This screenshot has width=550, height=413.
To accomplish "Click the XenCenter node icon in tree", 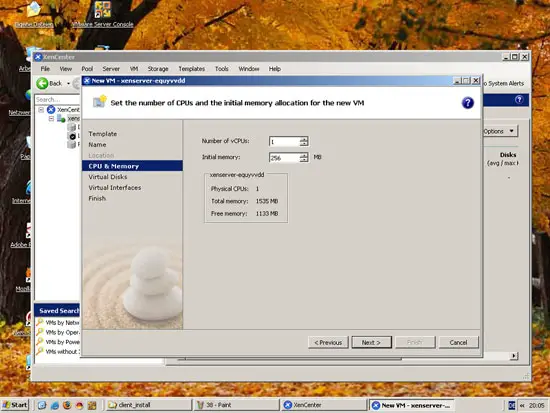I will [x=51, y=109].
